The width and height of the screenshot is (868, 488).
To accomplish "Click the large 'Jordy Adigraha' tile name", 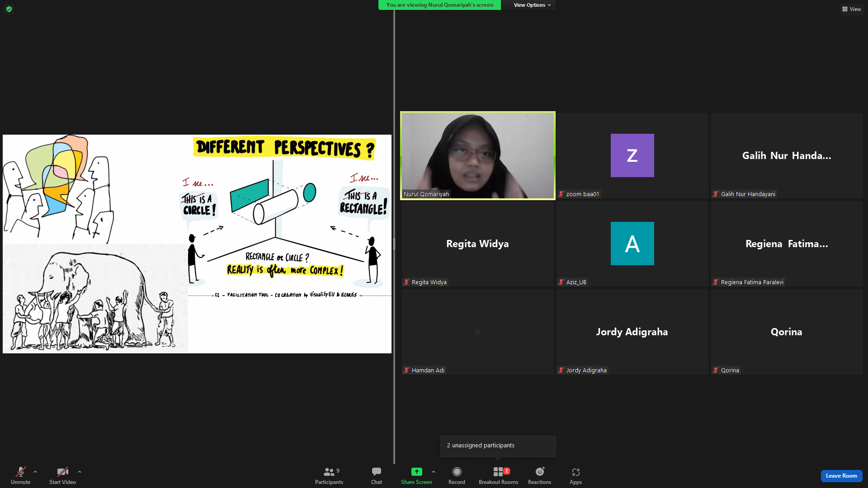I will pyautogui.click(x=632, y=332).
